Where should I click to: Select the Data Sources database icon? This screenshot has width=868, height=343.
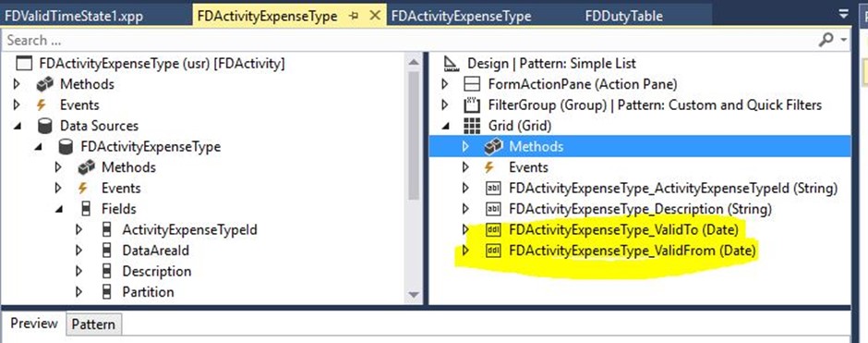click(x=45, y=126)
